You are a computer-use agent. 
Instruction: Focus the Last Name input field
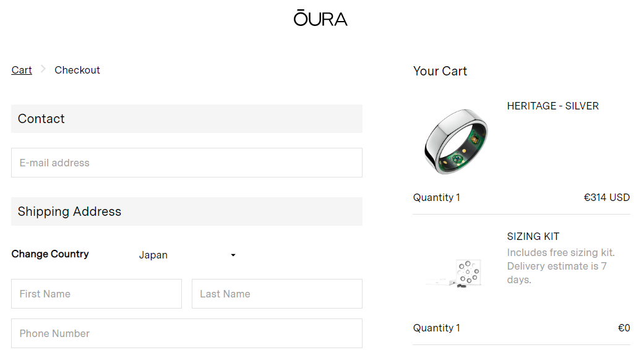point(277,294)
